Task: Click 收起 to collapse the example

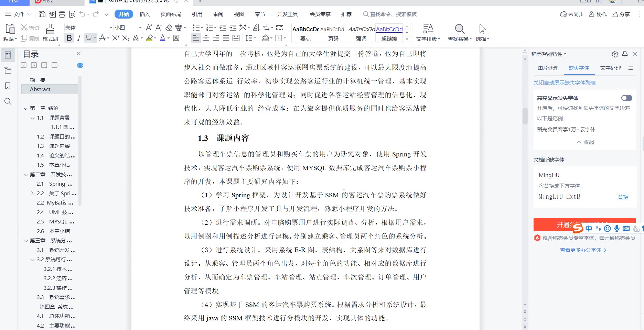Action: 585,142
